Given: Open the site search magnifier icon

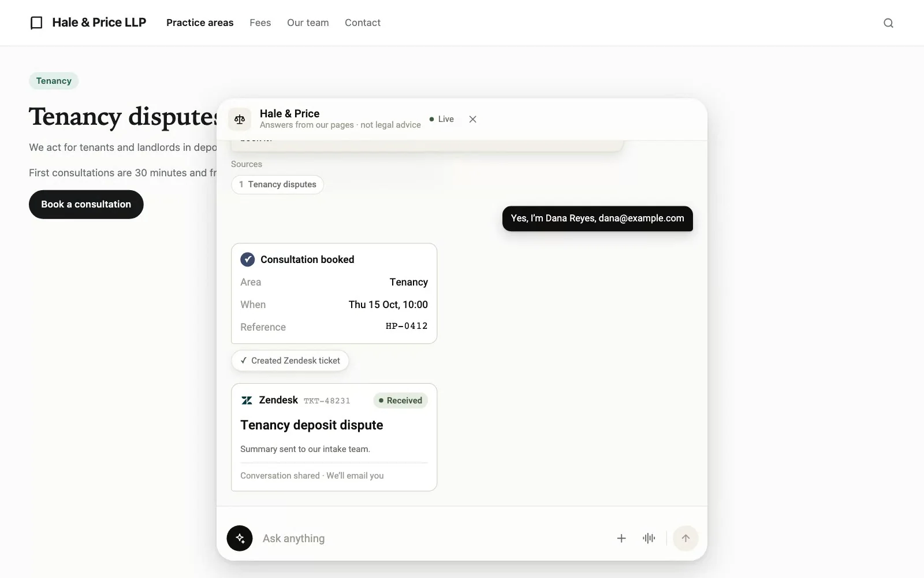Looking at the screenshot, I should (x=888, y=23).
